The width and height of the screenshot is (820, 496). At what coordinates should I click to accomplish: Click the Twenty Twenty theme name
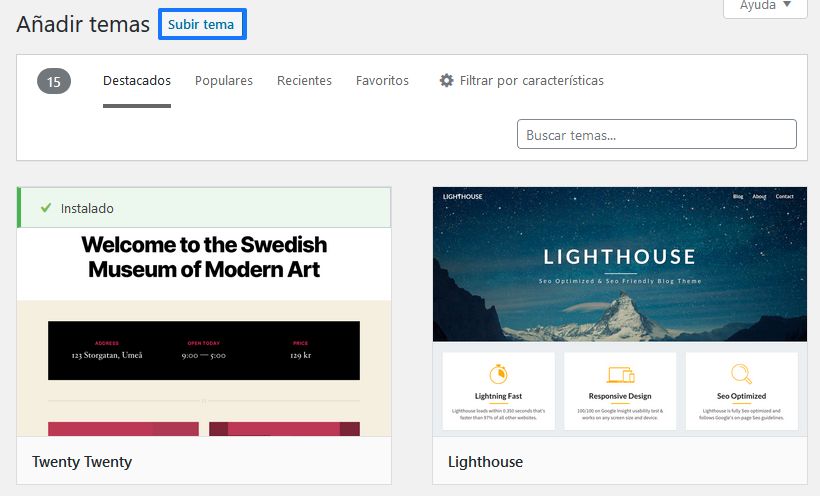click(x=82, y=461)
